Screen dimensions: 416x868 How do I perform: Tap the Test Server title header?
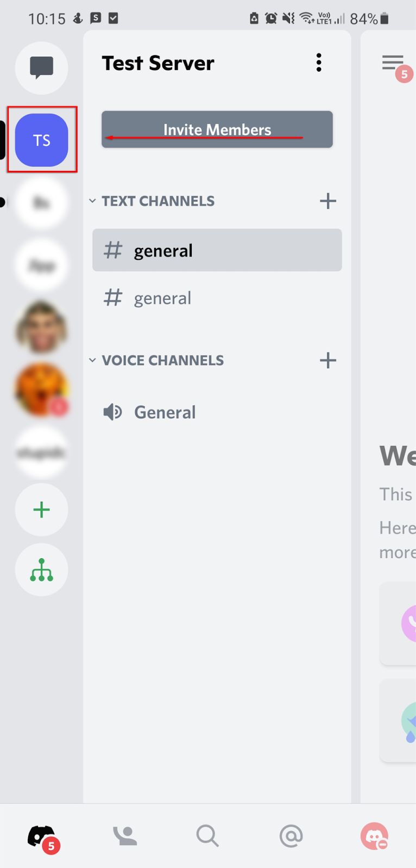158,63
